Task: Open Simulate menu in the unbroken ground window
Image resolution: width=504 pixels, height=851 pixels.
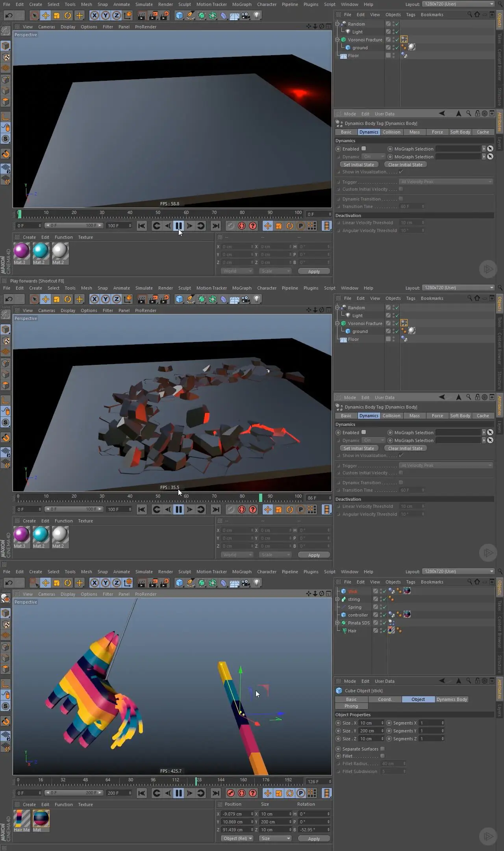Action: [x=144, y=4]
